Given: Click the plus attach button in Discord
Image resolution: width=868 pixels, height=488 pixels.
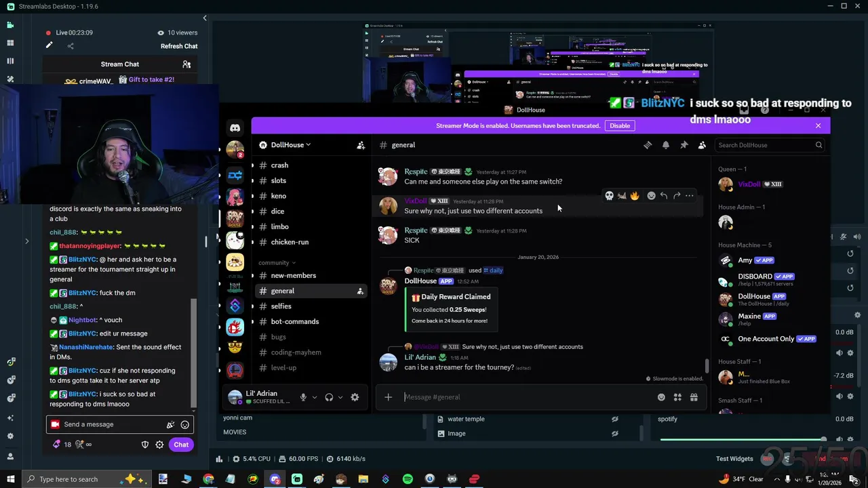Looking at the screenshot, I should click(388, 397).
